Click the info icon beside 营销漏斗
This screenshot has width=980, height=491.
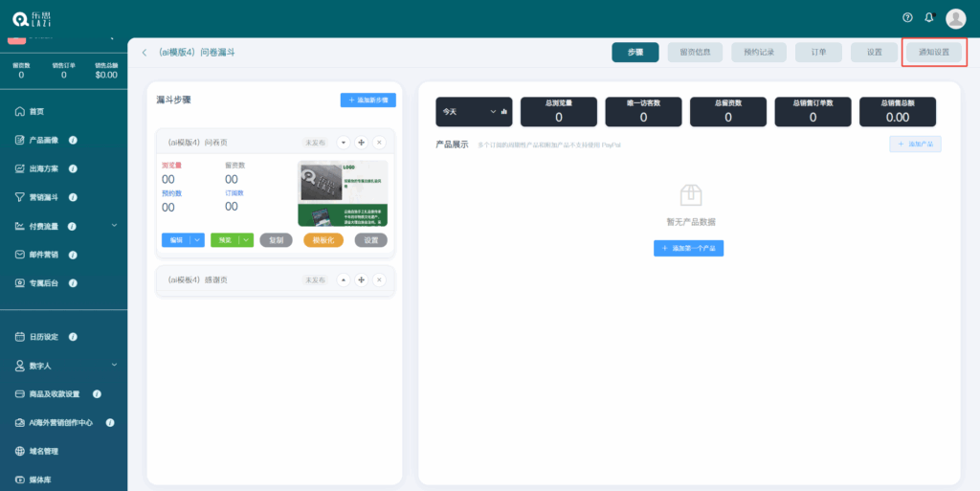[x=74, y=197]
